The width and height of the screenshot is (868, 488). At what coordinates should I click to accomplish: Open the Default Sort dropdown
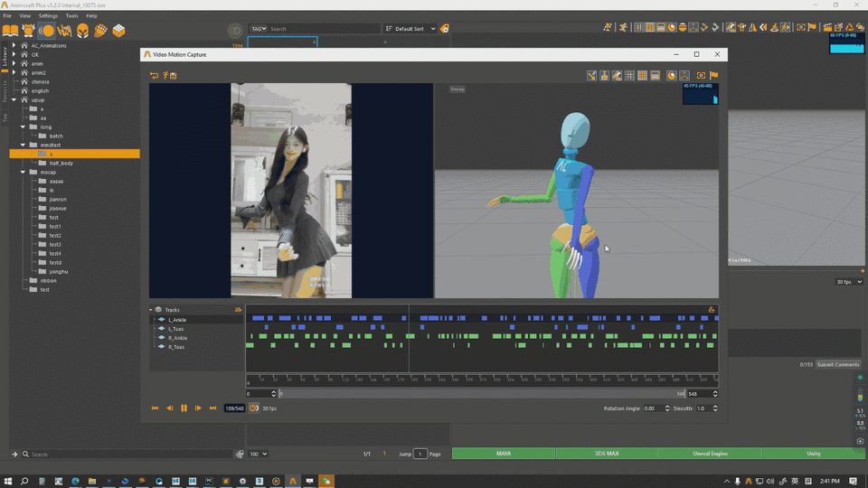[x=410, y=29]
